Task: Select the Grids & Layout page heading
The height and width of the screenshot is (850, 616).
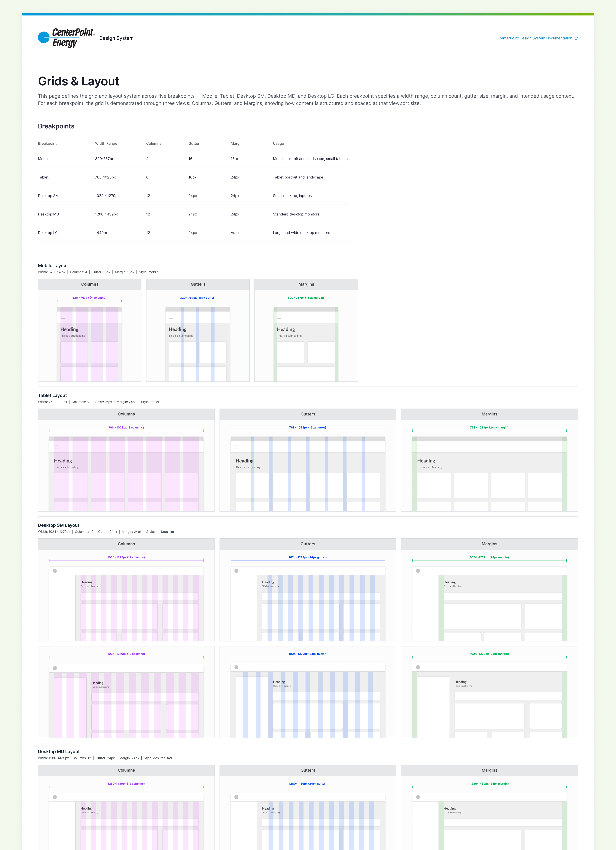Action: click(79, 81)
